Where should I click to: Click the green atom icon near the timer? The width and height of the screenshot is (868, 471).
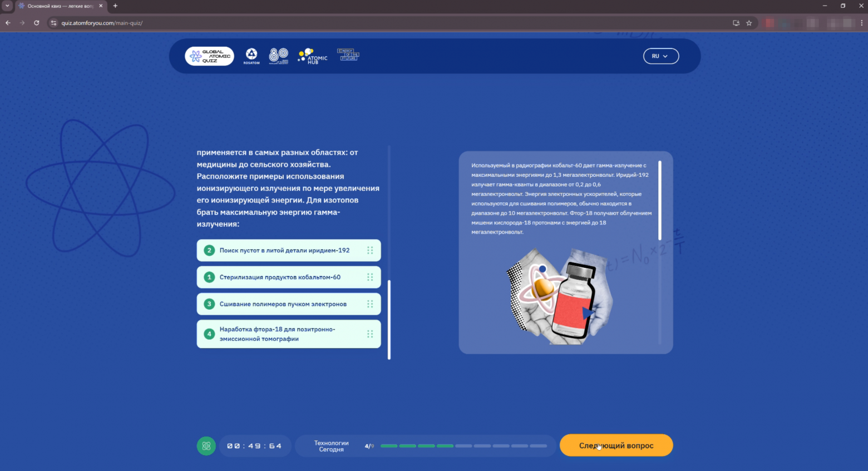[x=206, y=445]
